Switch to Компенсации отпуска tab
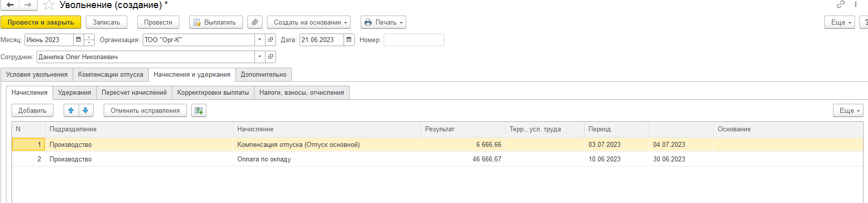This screenshot has width=868, height=203. (111, 75)
